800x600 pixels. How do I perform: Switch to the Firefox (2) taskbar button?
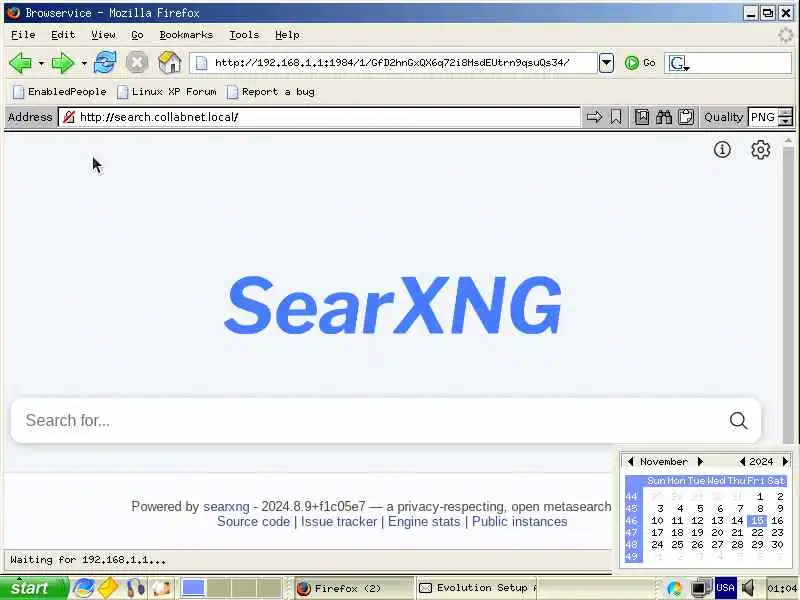click(354, 588)
